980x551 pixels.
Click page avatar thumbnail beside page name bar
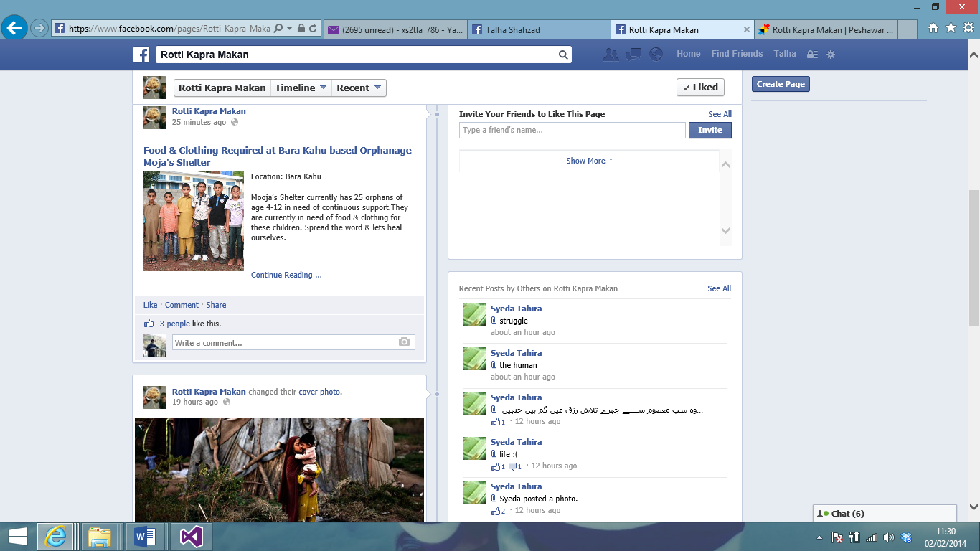(x=155, y=88)
